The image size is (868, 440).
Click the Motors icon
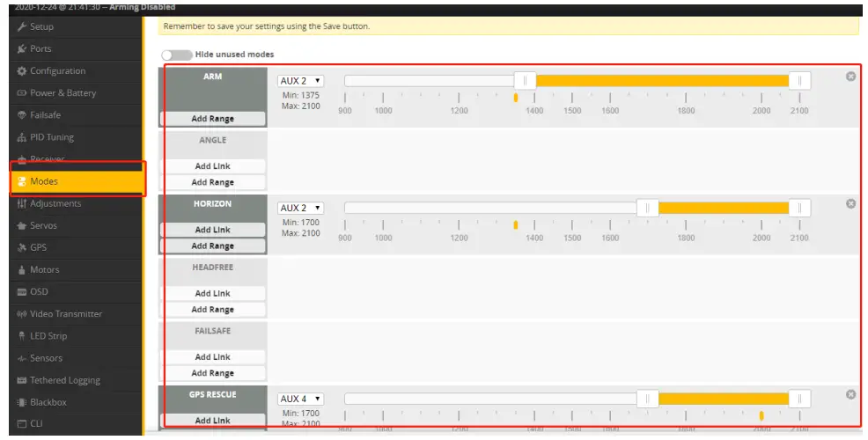point(22,270)
